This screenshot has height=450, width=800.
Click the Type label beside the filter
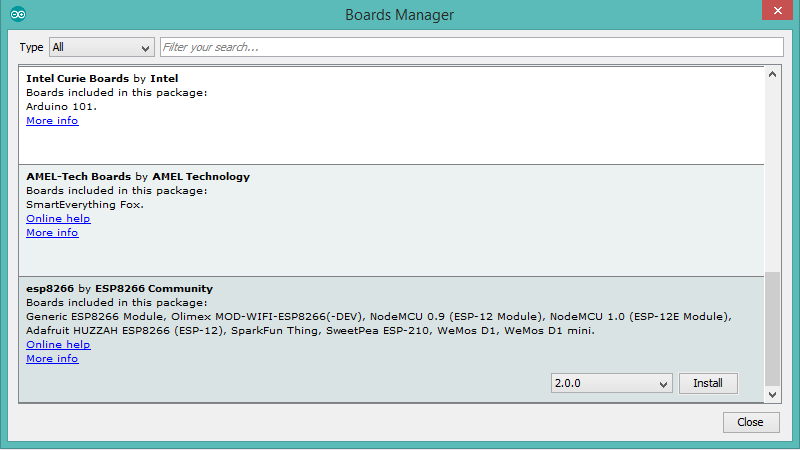(x=31, y=47)
